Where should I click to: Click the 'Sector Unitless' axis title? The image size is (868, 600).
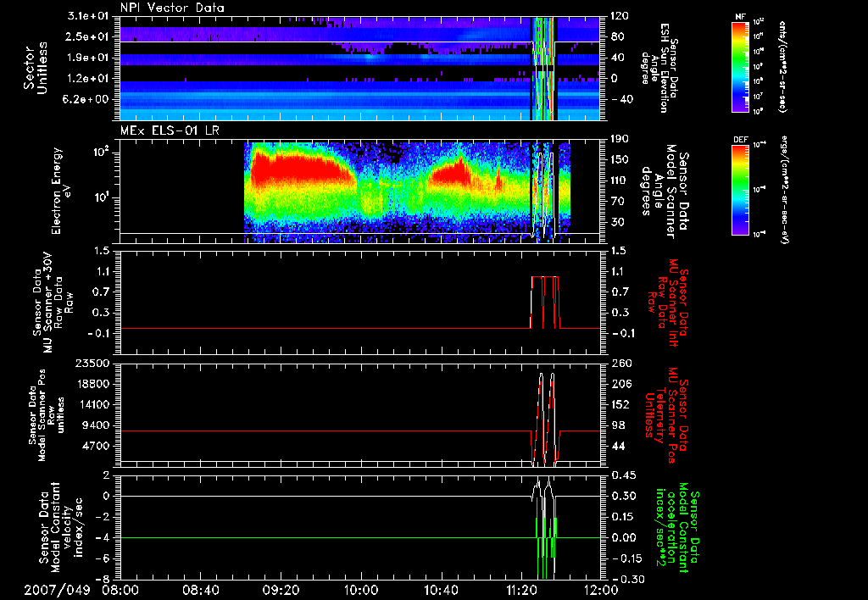pos(36,68)
